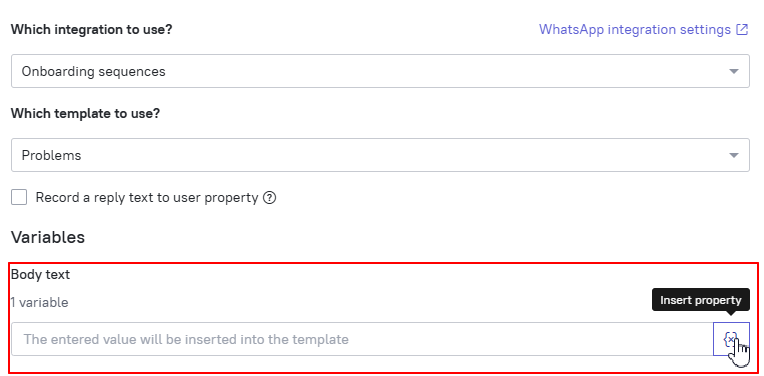
Task: Click the '1 variable' hint text
Action: tap(39, 302)
